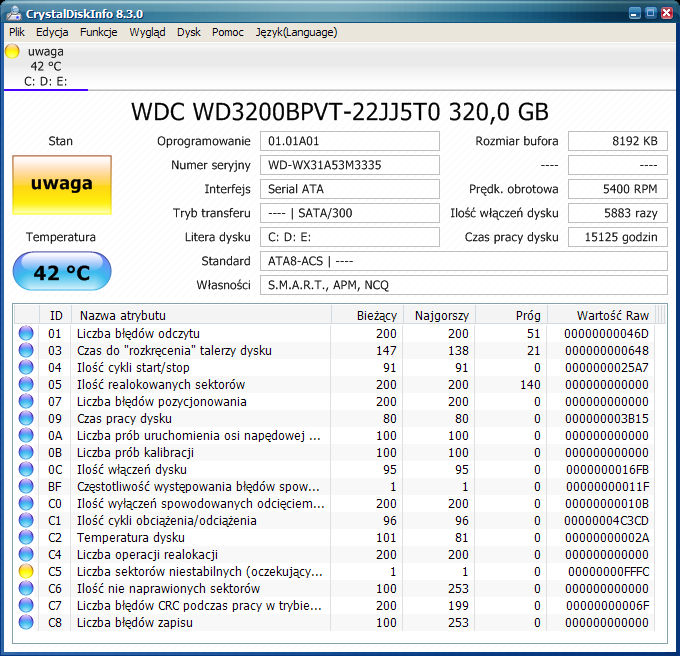Click the Interfejs field showing Serial ATA
The height and width of the screenshot is (656, 680).
pyautogui.click(x=350, y=189)
